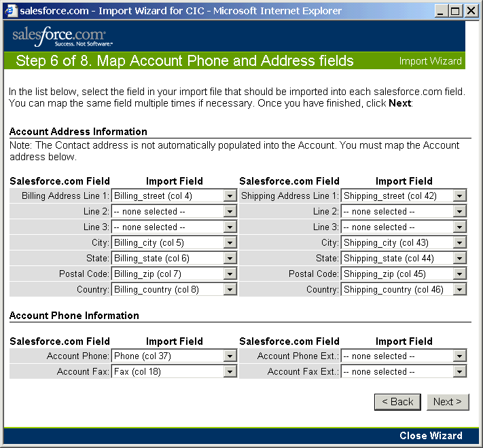The height and width of the screenshot is (448, 483).
Task: Open Shipping_zip (col 45) Postal Code dropdown
Action: tap(404, 274)
